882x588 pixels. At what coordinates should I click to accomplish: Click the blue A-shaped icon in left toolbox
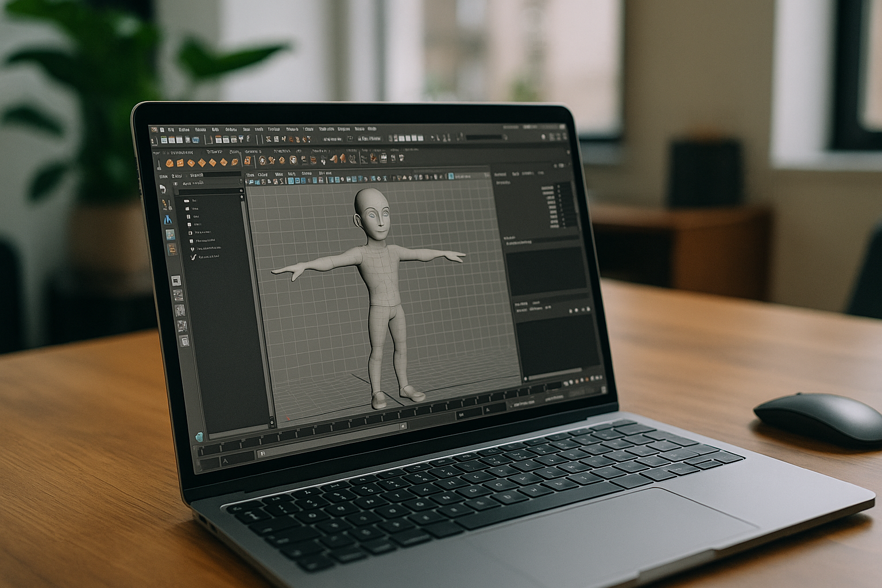click(x=168, y=219)
